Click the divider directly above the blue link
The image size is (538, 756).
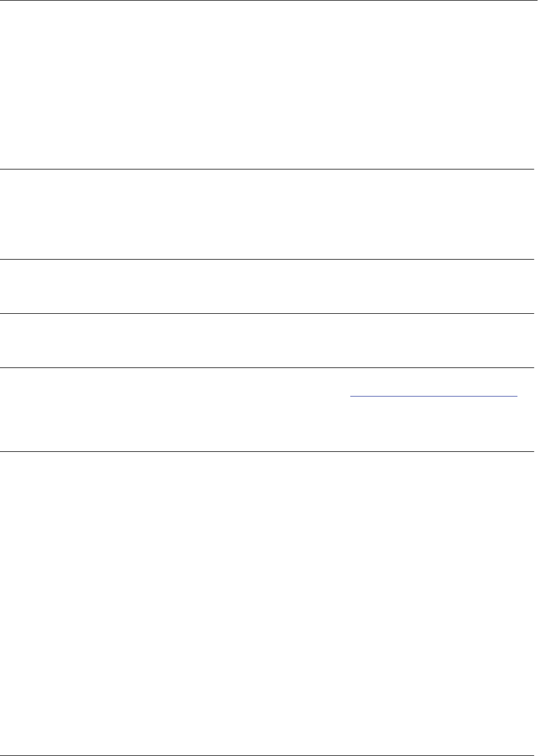point(269,367)
